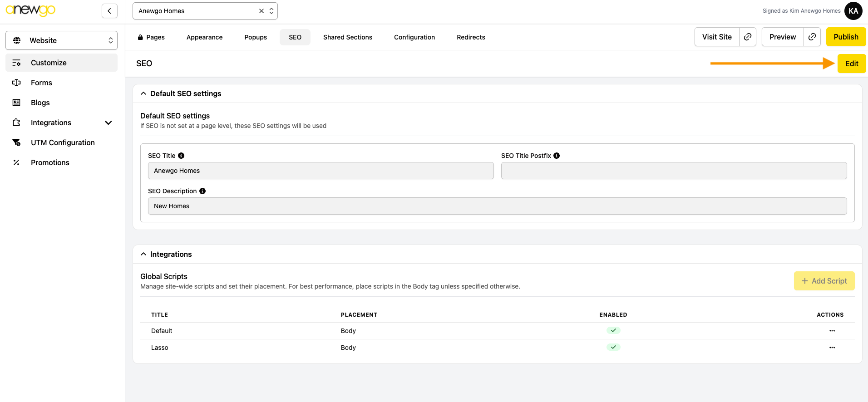This screenshot has width=868, height=402.
Task: Click into the SEO Description field
Action: tap(497, 206)
